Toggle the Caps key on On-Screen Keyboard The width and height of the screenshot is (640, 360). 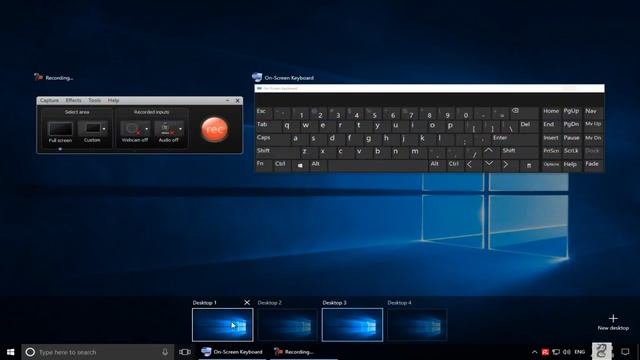[x=271, y=139]
